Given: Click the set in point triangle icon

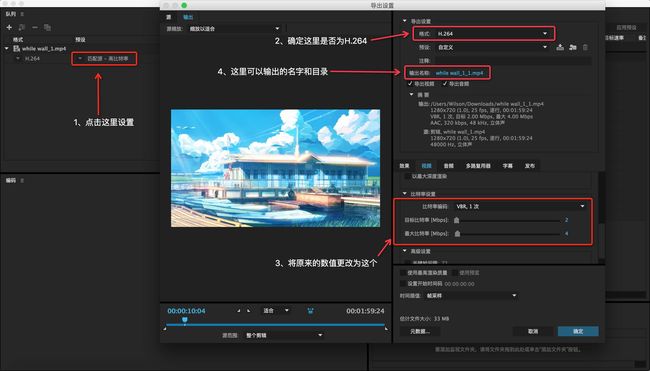Looking at the screenshot, I should [239, 310].
